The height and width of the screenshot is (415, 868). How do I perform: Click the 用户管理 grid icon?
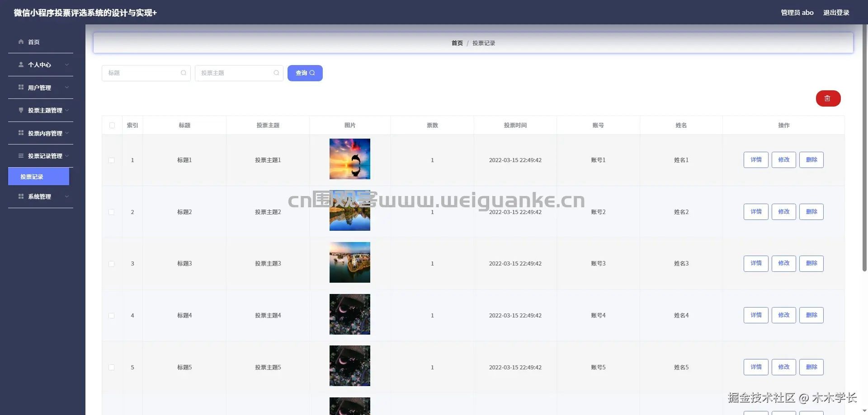pyautogui.click(x=21, y=87)
